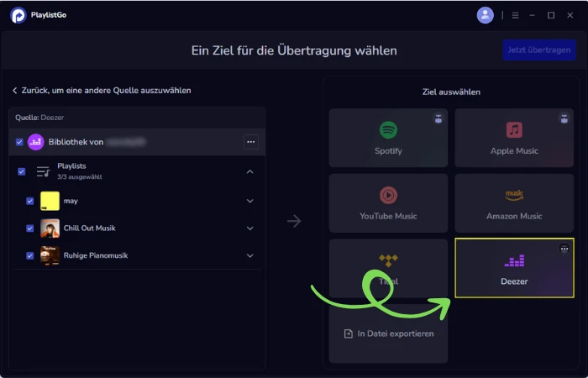The width and height of the screenshot is (588, 378).
Task: Choose In Datei exportieren option
Action: point(388,333)
